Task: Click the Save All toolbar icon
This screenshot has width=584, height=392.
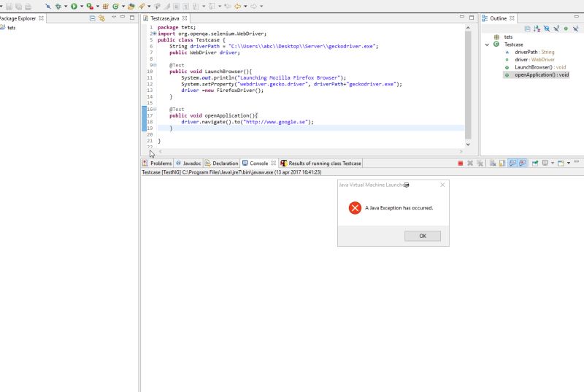Action: coord(18,7)
